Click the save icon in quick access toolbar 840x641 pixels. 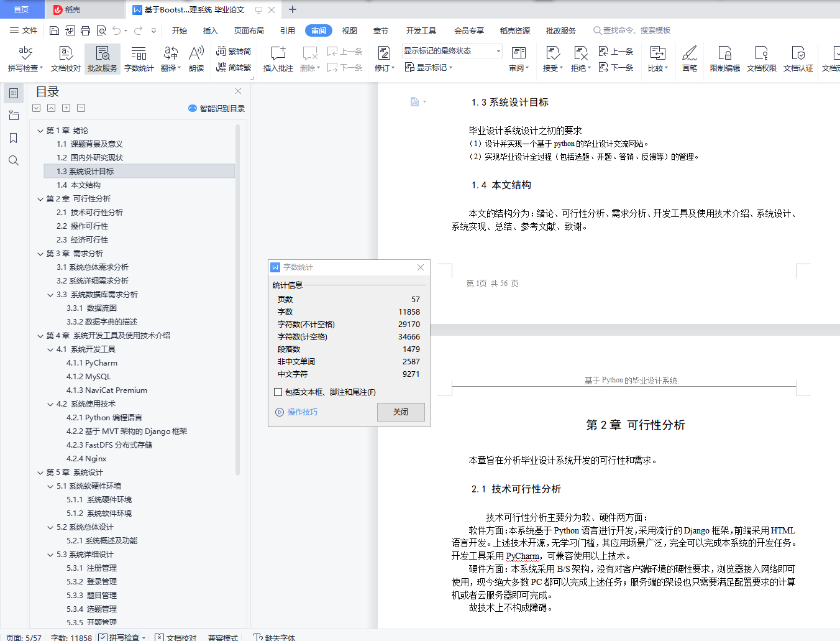coord(54,30)
